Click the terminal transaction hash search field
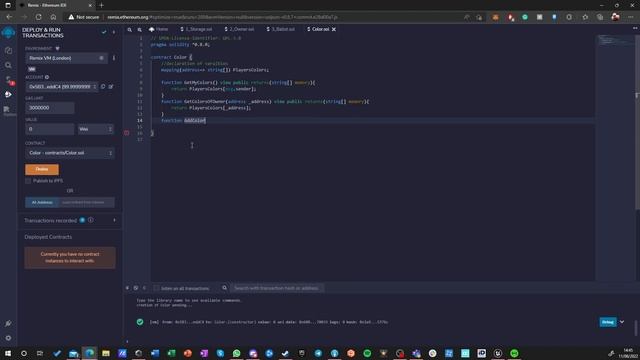 tap(277, 288)
